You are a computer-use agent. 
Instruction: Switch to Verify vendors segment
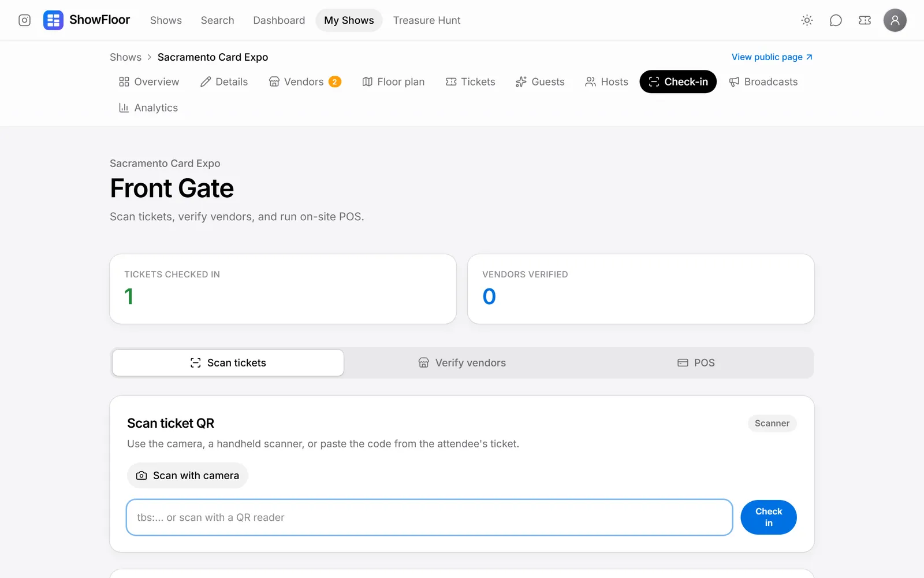[462, 362]
